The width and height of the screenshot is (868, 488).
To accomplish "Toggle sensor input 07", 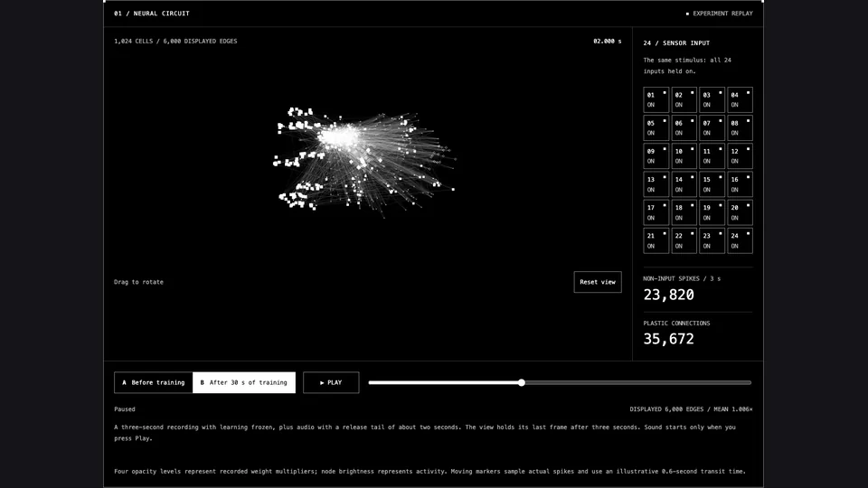I will click(712, 127).
